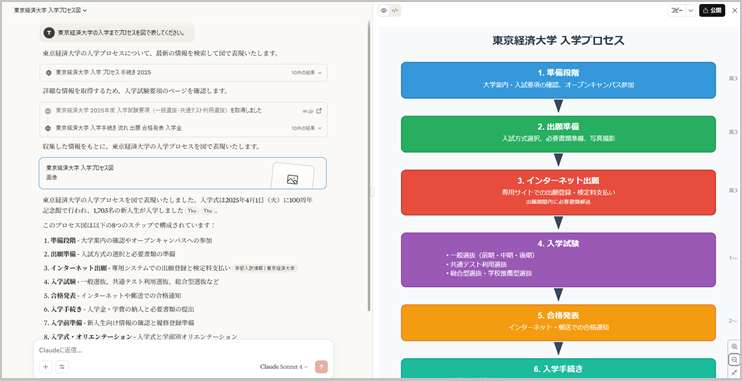Image resolution: width=742 pixels, height=381 pixels.
Task: Click globe icon beside 入学手続き 流れ 出願 search
Action: pyautogui.click(x=48, y=128)
